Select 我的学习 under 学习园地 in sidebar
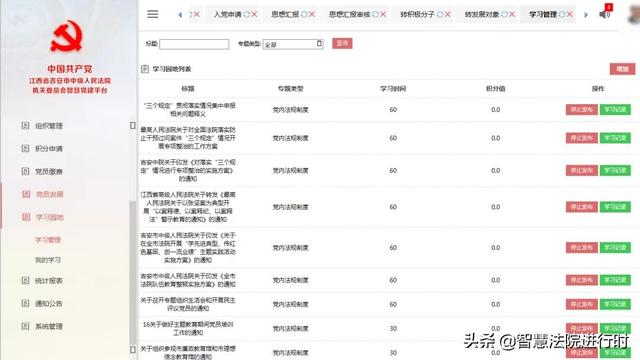 coord(48,260)
